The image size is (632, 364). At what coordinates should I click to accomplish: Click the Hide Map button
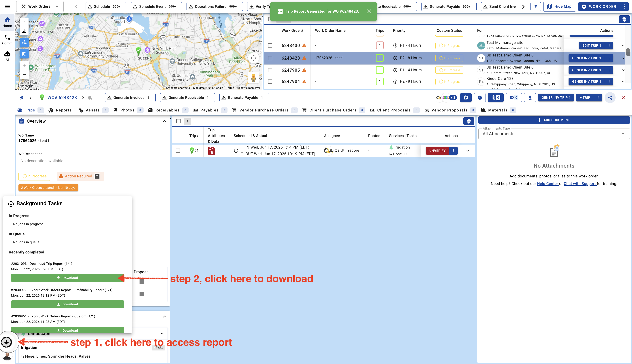coord(559,7)
